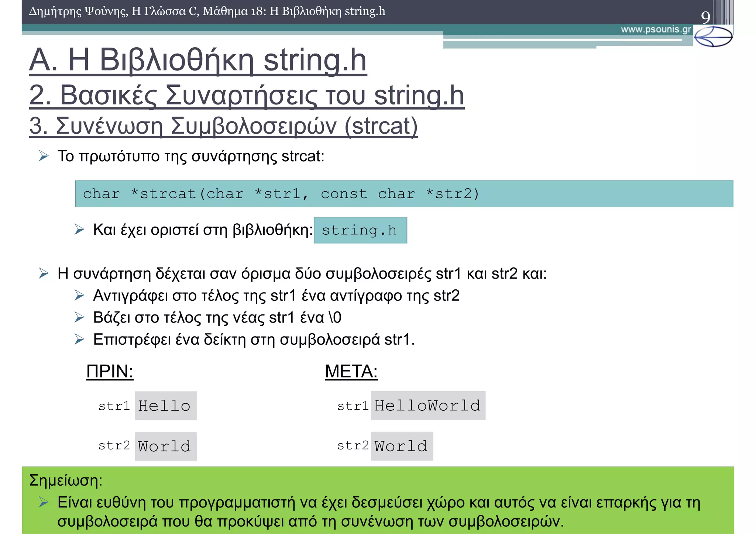Click arrow bullet beside 'Η συνάρτηση δέχεται'
756x534 pixels.
pos(44,273)
